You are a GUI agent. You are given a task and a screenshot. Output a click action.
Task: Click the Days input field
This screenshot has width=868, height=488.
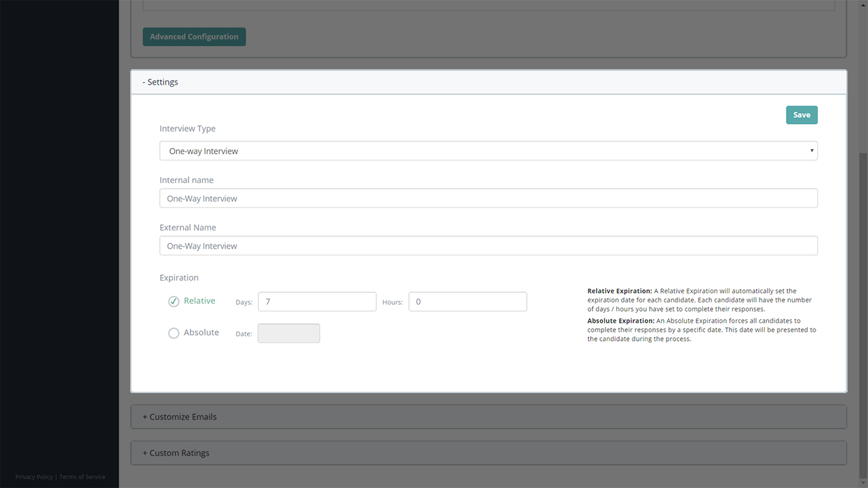coord(317,302)
